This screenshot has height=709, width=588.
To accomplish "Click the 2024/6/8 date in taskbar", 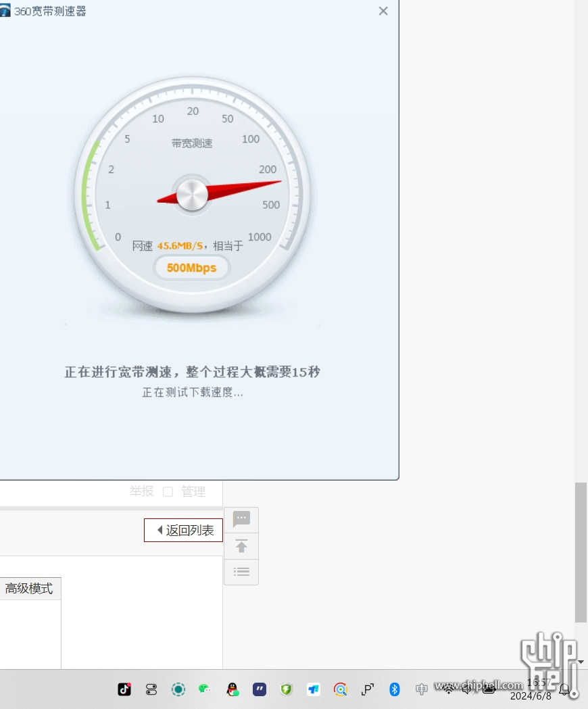I will point(531,696).
